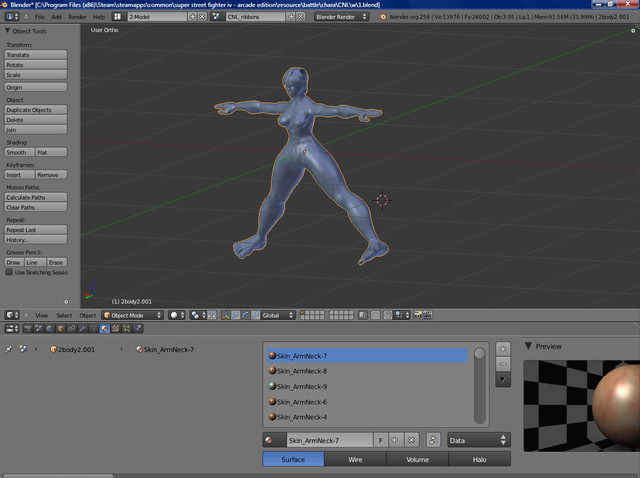Open the Render menu
The height and width of the screenshot is (478, 640).
pos(77,17)
